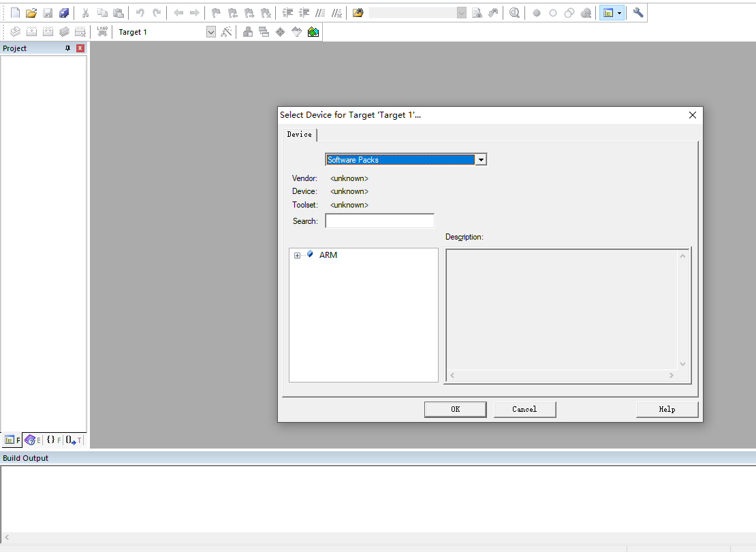This screenshot has width=756, height=552.
Task: Open Pack Installer colorful icon
Action: [x=313, y=32]
